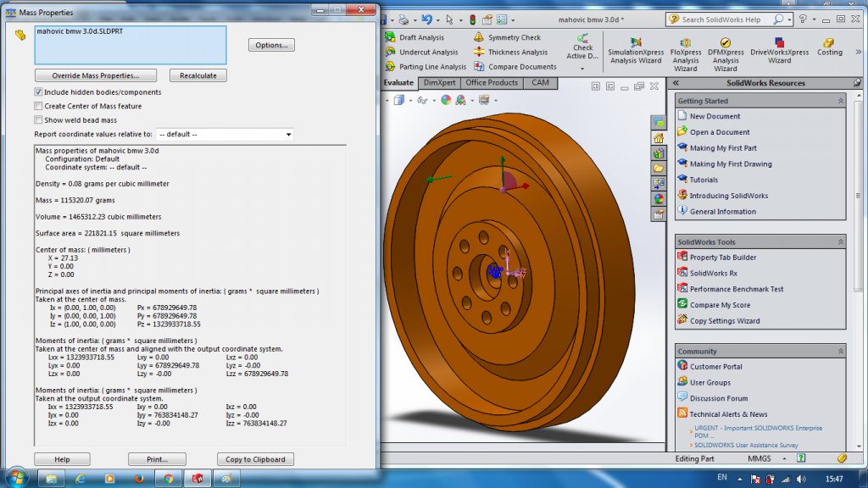Click the Print button in dialog
Viewport: 868px width, 488px height.
(157, 459)
